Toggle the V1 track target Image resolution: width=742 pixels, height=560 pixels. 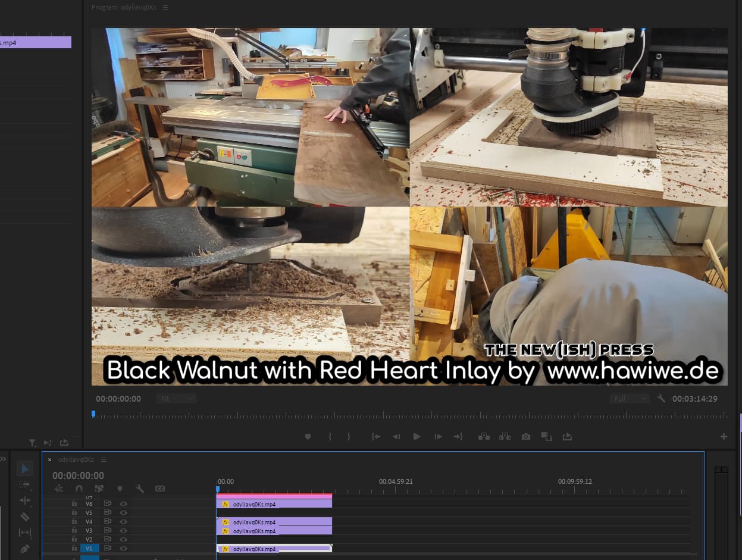89,549
